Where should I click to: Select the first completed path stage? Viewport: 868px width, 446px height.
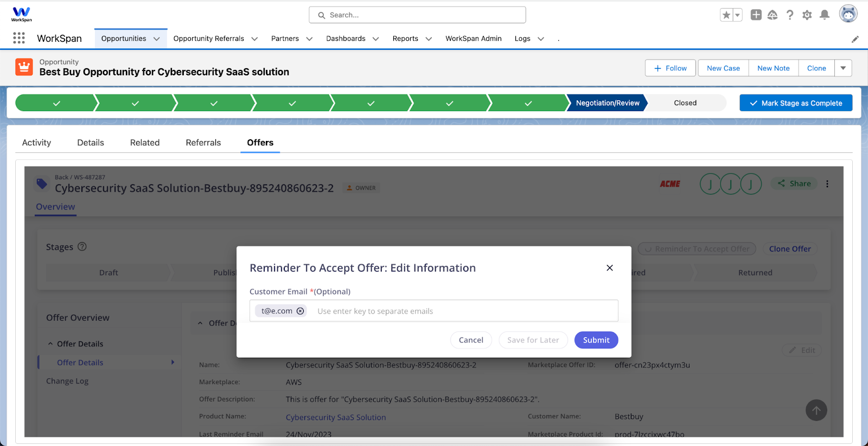56,103
